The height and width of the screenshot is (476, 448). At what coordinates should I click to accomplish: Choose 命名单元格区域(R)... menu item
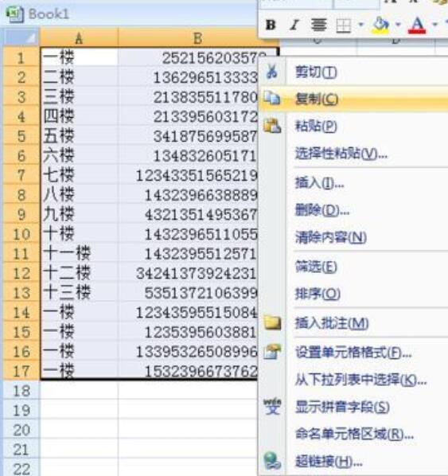(x=354, y=434)
